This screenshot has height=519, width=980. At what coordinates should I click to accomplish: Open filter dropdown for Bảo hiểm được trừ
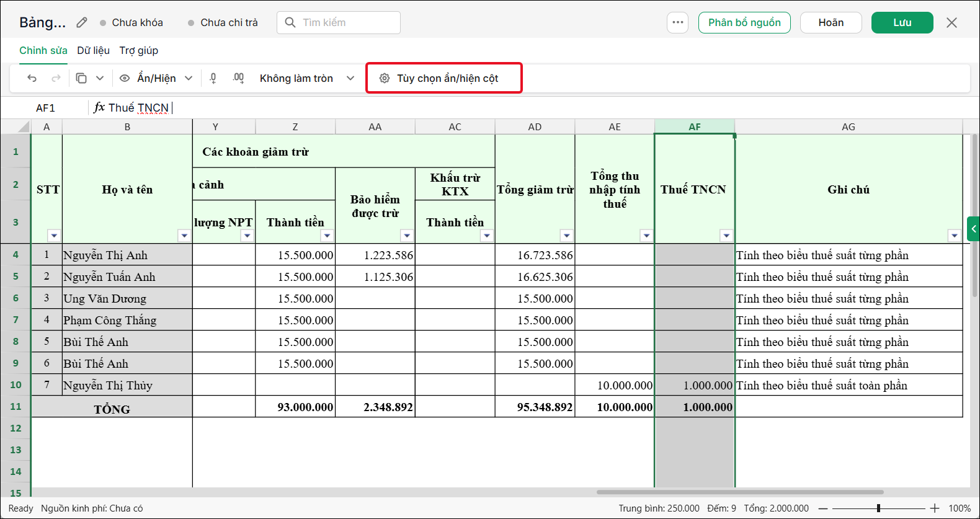[407, 236]
